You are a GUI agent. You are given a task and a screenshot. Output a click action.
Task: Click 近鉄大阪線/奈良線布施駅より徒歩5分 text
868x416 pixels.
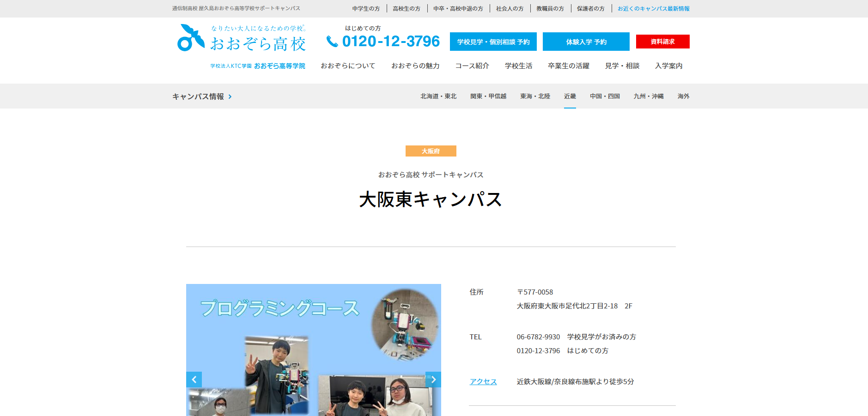tap(575, 382)
